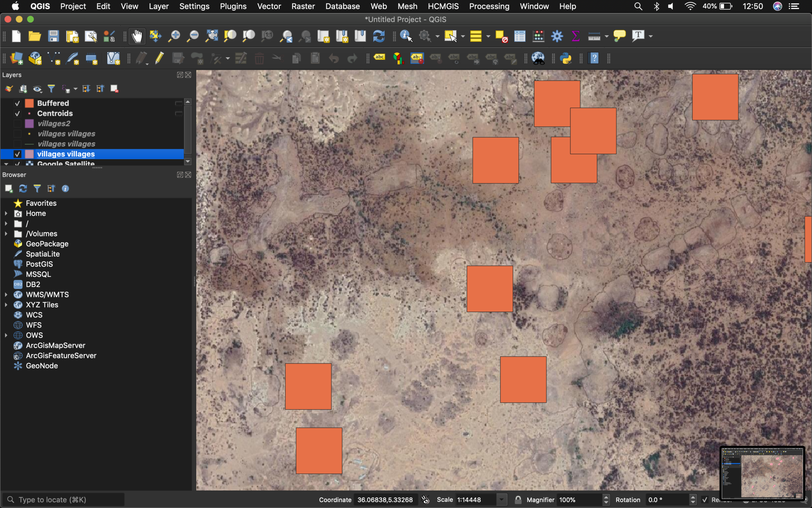
Task: Open the Scale dropdown list
Action: tap(501, 500)
